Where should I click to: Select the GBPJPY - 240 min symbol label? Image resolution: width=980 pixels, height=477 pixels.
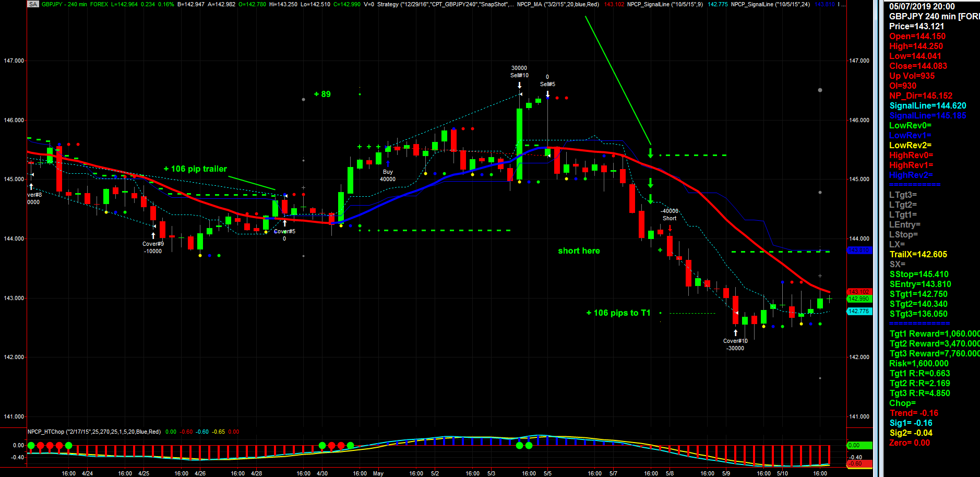click(x=64, y=4)
